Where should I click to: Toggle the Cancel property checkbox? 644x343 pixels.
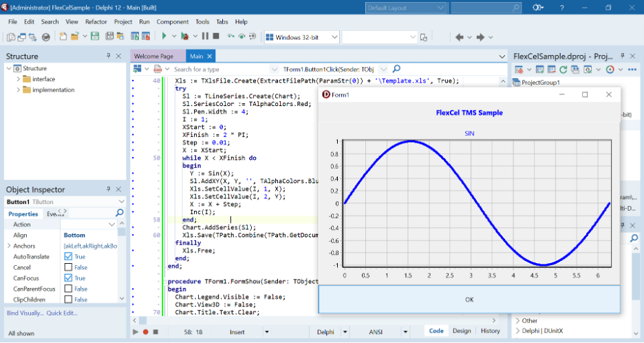click(x=68, y=267)
